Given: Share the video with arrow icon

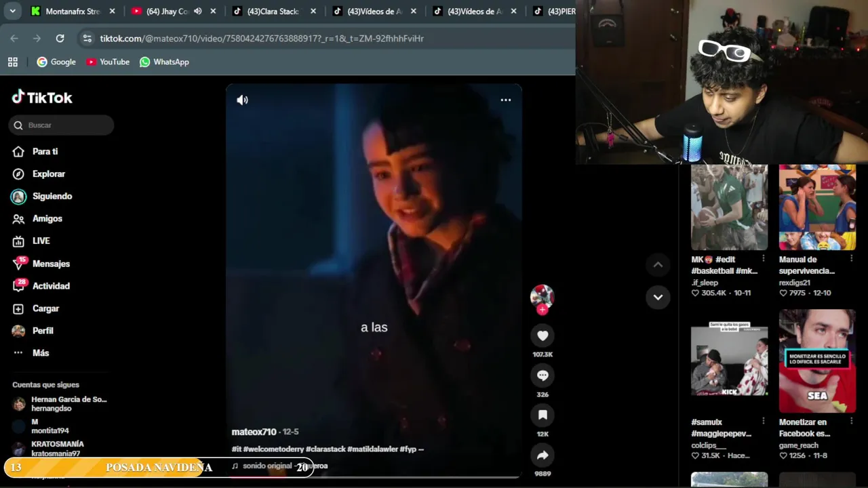Looking at the screenshot, I should (x=542, y=455).
